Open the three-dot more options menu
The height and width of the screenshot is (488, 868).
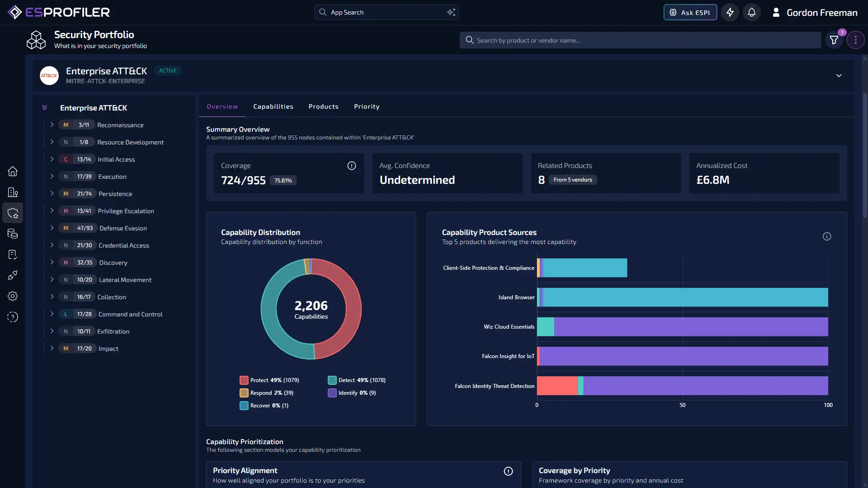[855, 40]
